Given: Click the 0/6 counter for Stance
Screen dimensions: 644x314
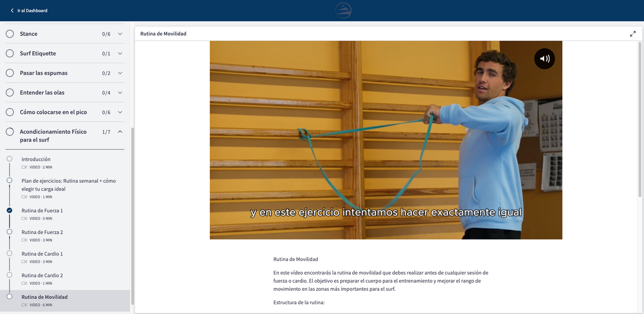Looking at the screenshot, I should (106, 34).
